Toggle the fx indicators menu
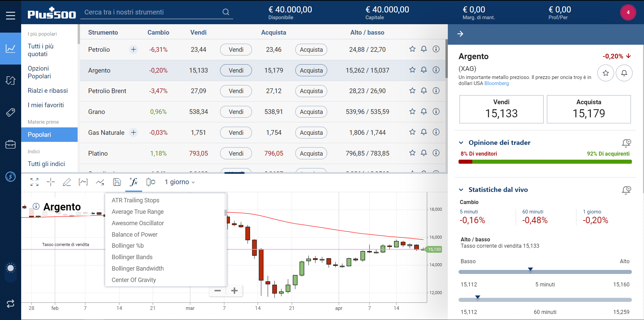644x320 pixels. (x=134, y=182)
